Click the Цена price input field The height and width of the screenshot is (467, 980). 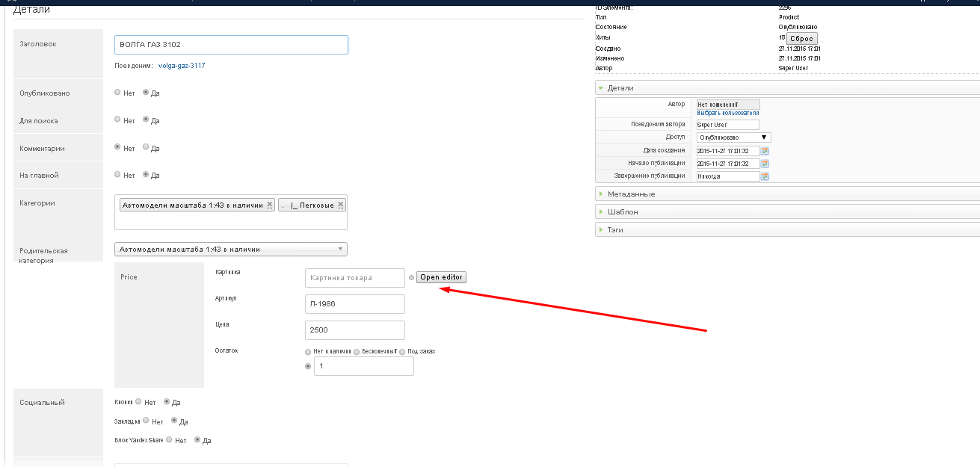coord(355,330)
